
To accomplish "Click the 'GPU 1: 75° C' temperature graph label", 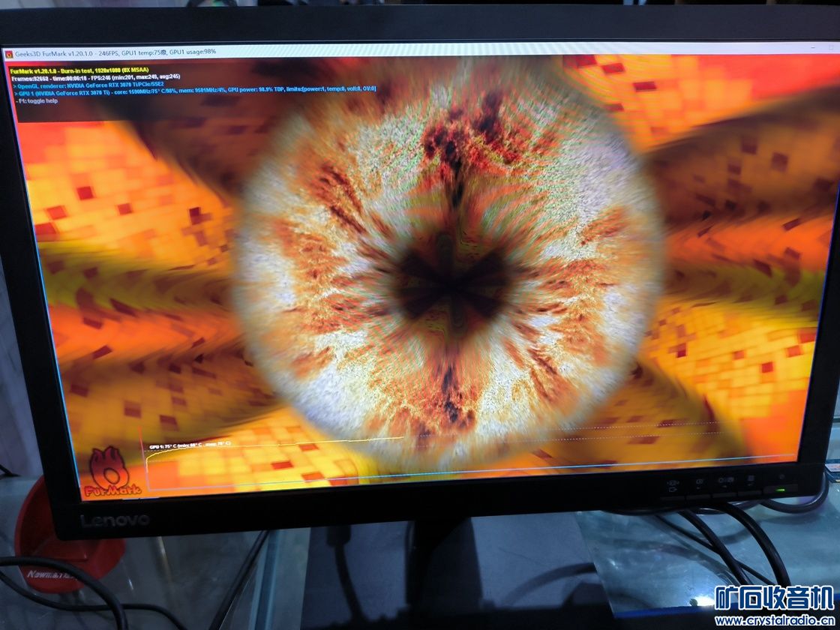I will (190, 445).
